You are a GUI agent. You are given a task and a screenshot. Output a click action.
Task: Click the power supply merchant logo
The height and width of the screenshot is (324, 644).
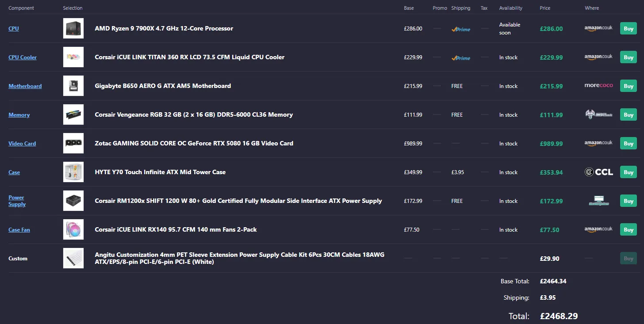(x=598, y=201)
